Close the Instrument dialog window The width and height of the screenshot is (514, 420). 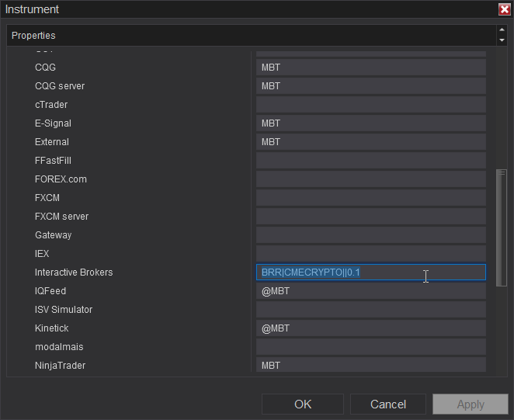[504, 9]
